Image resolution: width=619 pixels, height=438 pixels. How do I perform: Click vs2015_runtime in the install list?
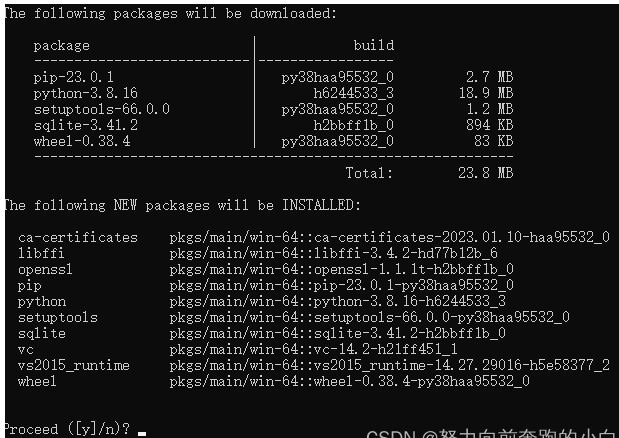click(x=73, y=365)
